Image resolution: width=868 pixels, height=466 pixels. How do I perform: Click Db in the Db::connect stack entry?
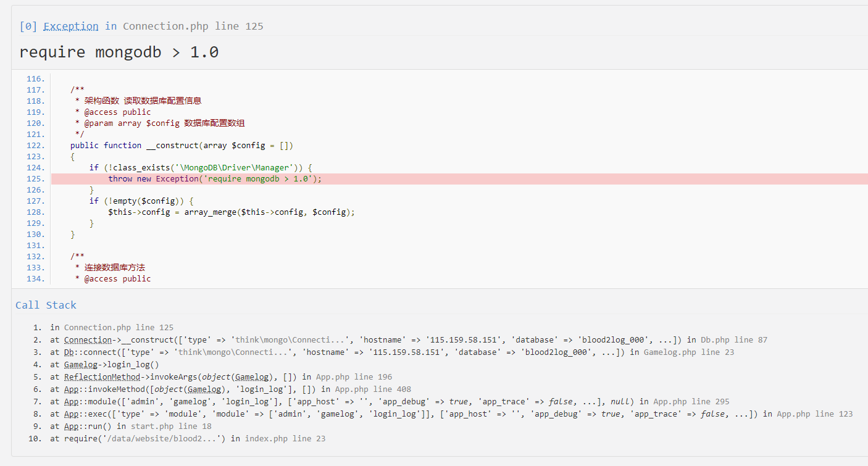tap(70, 352)
